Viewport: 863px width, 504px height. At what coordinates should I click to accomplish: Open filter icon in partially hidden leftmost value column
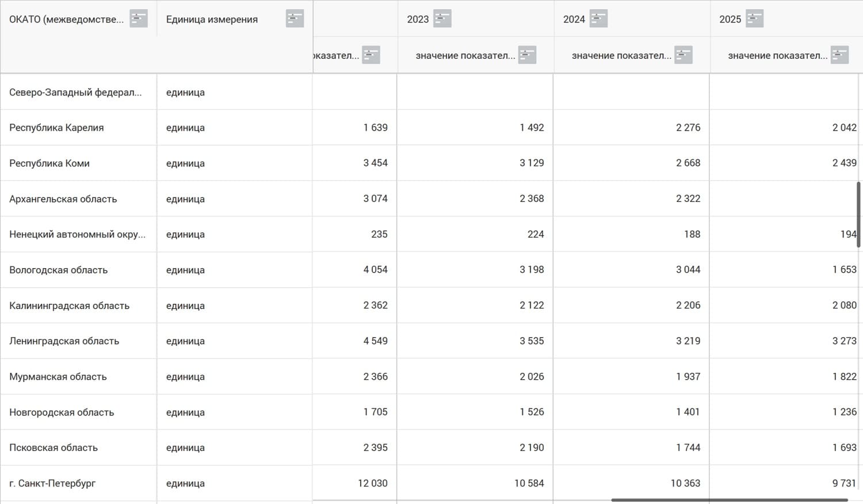371,55
